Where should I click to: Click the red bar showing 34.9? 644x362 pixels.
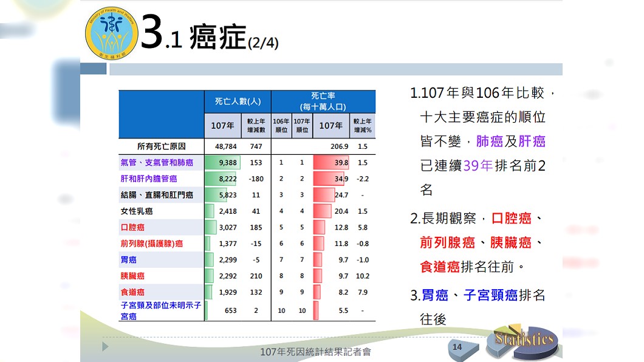point(329,179)
